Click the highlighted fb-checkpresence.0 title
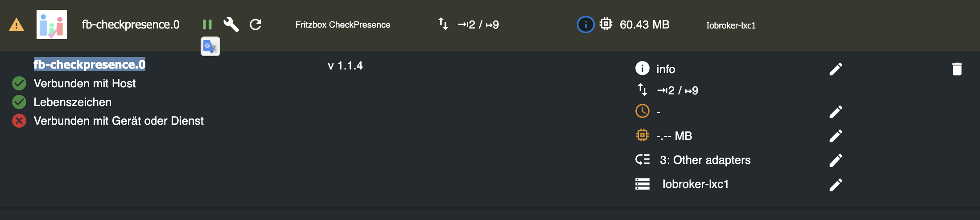This screenshot has width=980, height=220. 90,65
